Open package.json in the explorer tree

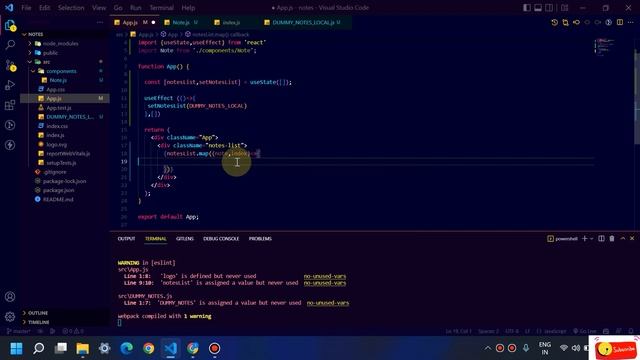(x=65, y=190)
